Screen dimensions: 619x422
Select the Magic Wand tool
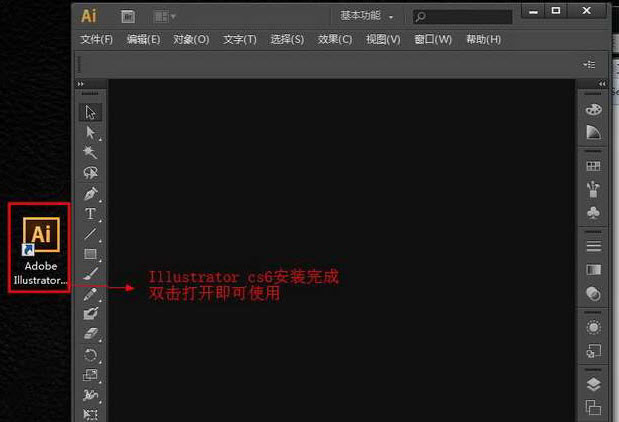coord(90,152)
